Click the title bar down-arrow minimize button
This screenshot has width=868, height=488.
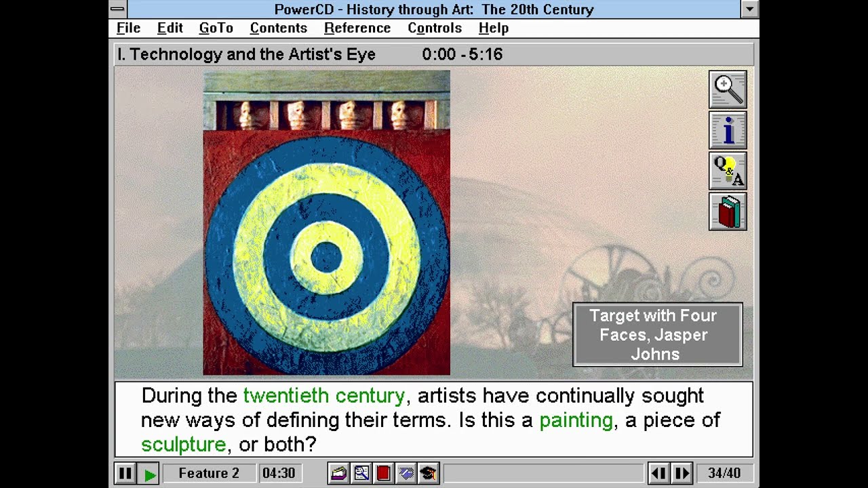749,9
